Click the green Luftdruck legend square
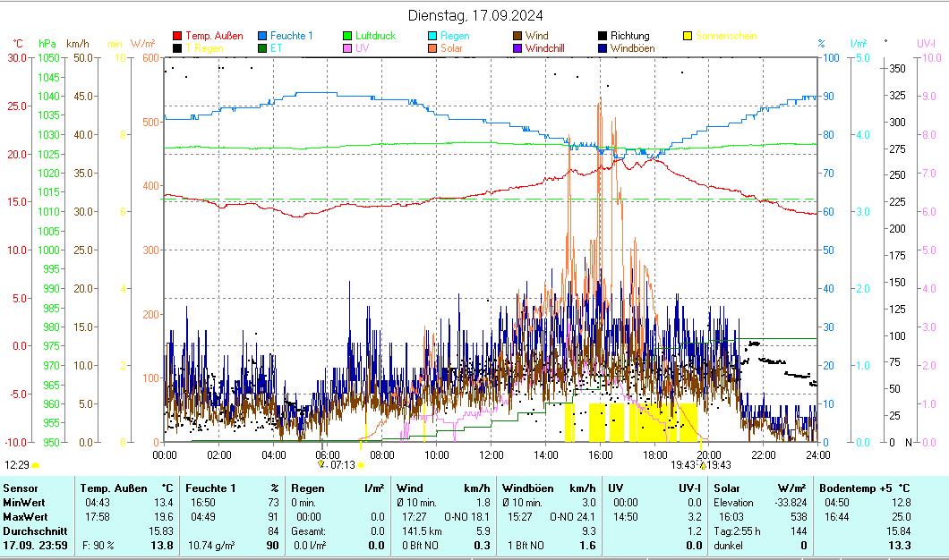The height and width of the screenshot is (560, 949). click(347, 36)
